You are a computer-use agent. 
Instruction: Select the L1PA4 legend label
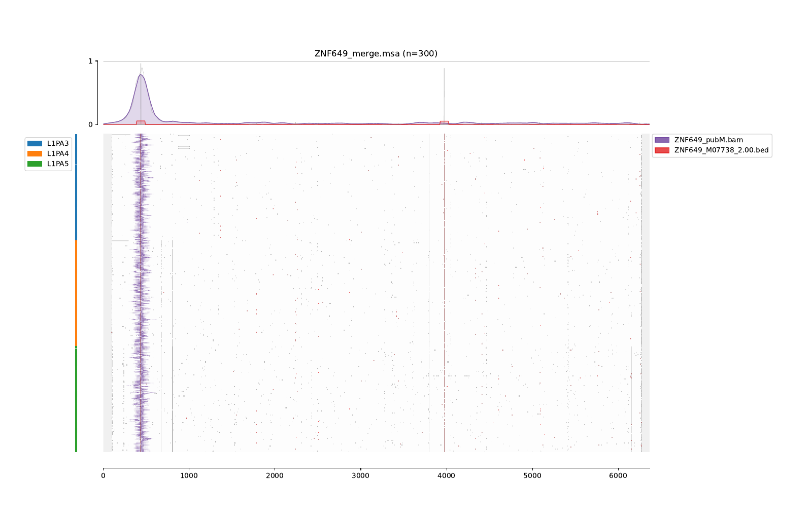(58, 154)
